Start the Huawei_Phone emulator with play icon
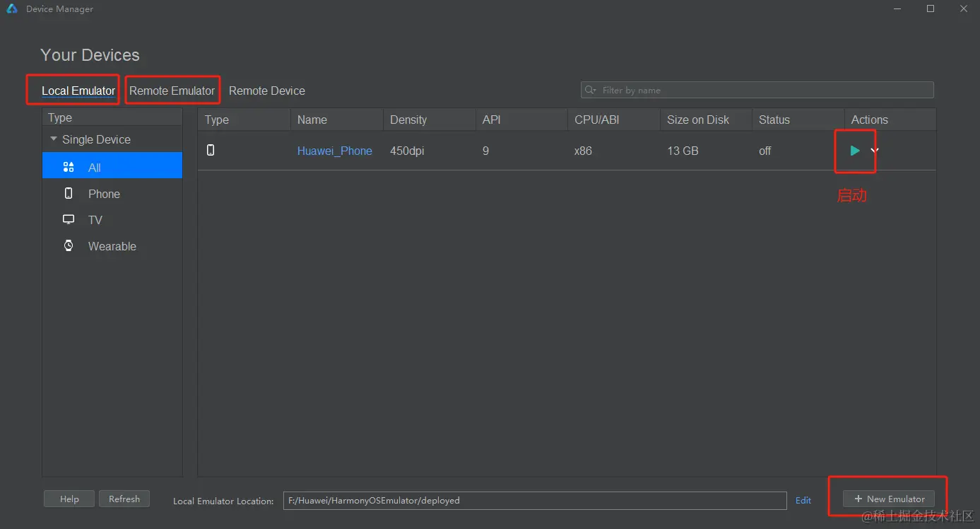The image size is (980, 529). pos(855,151)
